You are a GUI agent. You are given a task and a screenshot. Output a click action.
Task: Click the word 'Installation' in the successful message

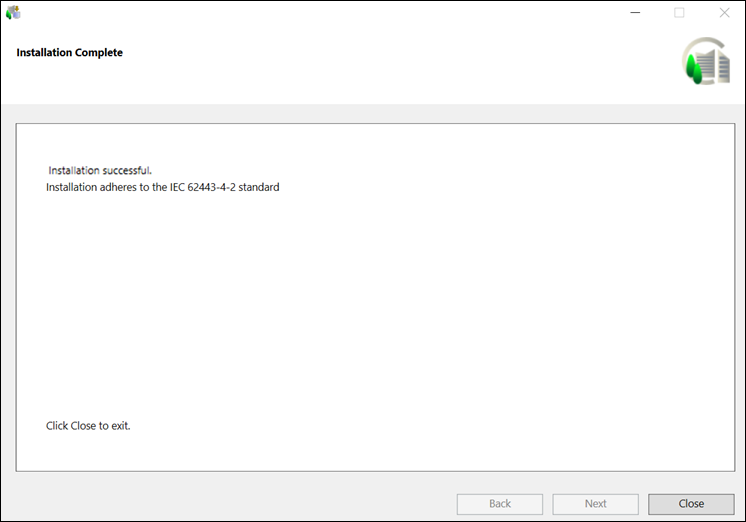click(x=74, y=170)
